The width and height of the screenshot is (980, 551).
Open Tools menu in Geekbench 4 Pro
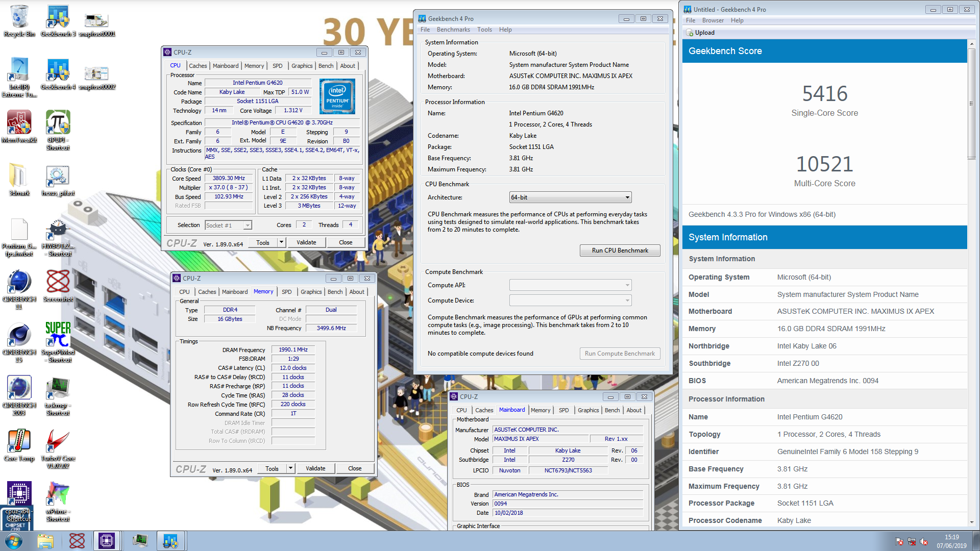click(x=484, y=30)
